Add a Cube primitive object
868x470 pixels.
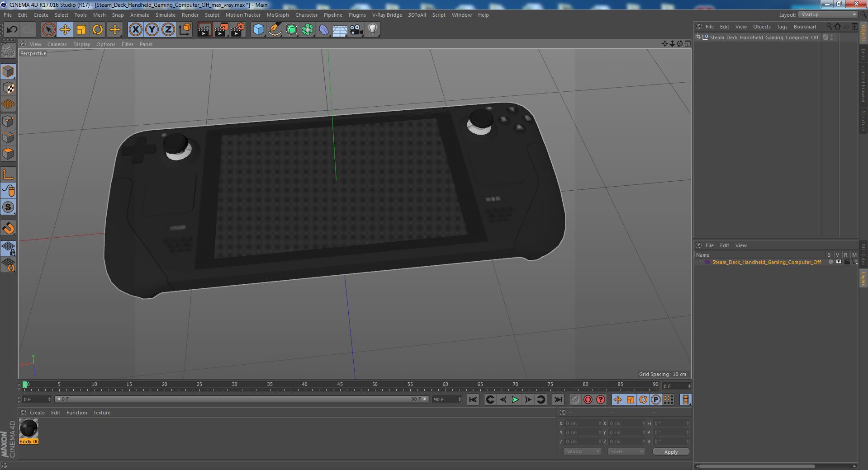258,30
